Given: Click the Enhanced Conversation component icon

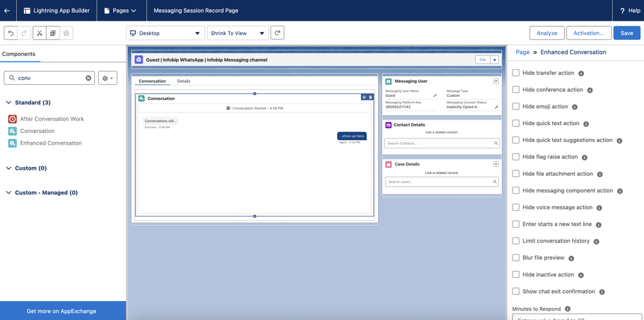Looking at the screenshot, I should (x=13, y=143).
